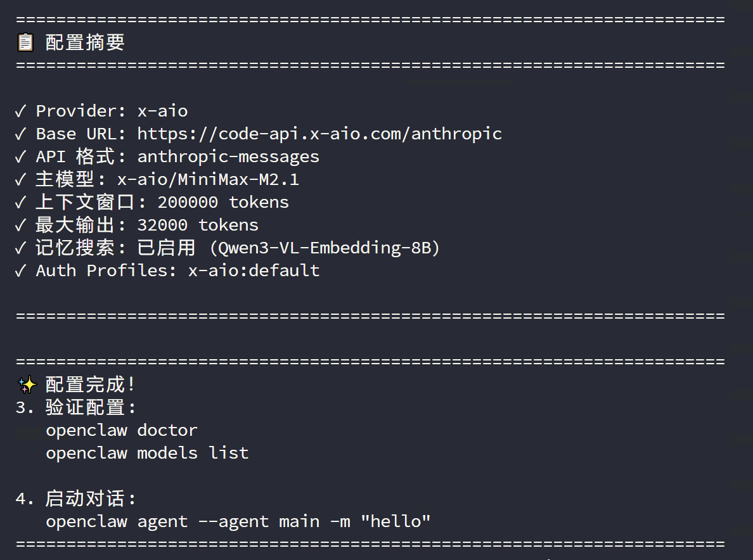Click the "openclaw doctor" command text
753x560 pixels.
point(122,431)
